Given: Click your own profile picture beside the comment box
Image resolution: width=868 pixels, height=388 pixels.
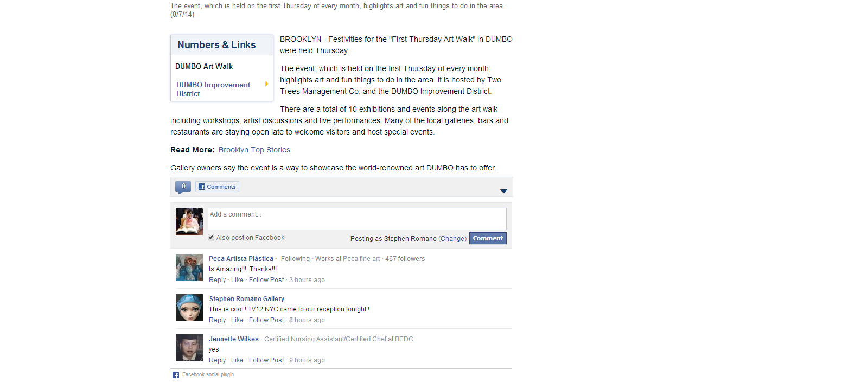Looking at the screenshot, I should click(x=189, y=221).
